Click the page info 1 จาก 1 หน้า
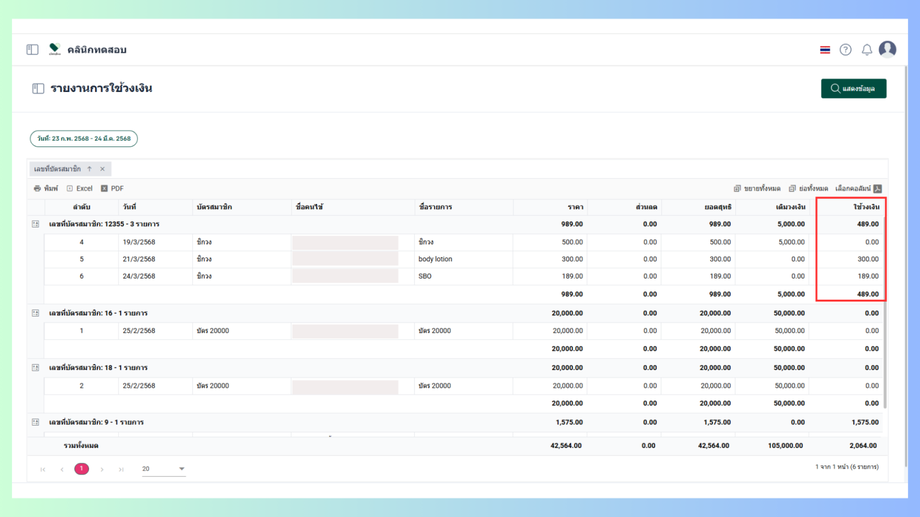 coord(847,467)
